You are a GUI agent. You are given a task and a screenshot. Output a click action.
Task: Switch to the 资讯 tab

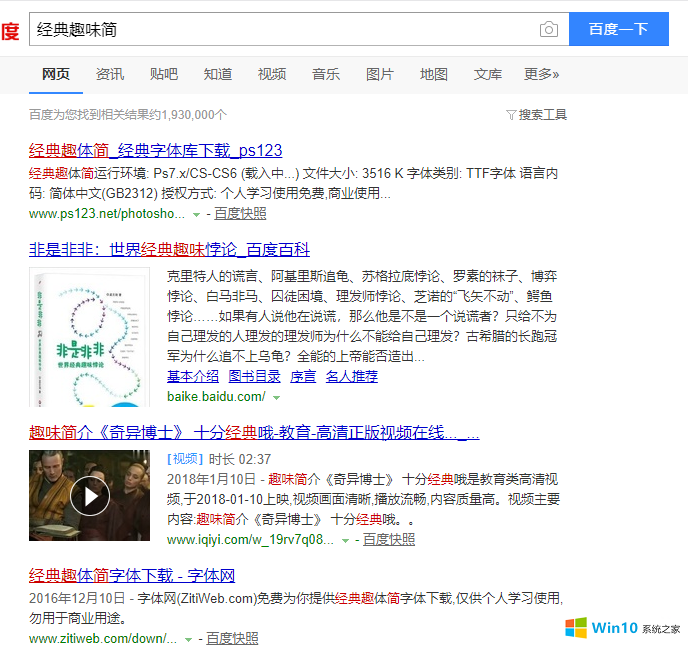(x=110, y=74)
